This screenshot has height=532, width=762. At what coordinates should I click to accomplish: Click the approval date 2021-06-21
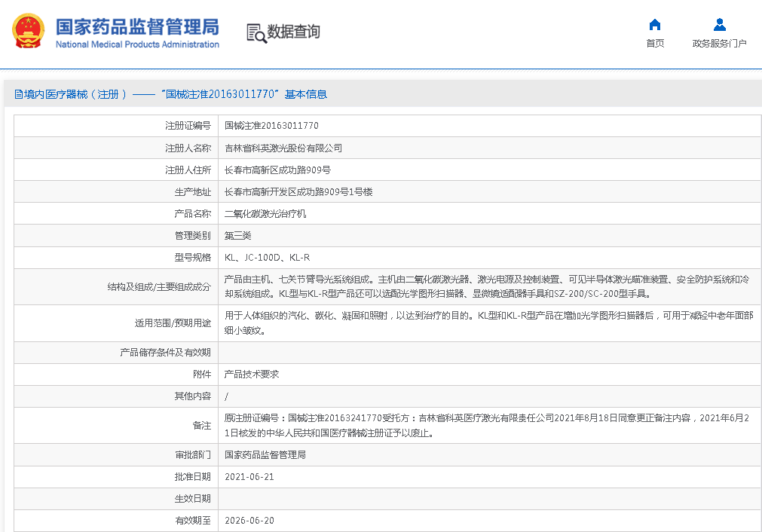[249, 477]
